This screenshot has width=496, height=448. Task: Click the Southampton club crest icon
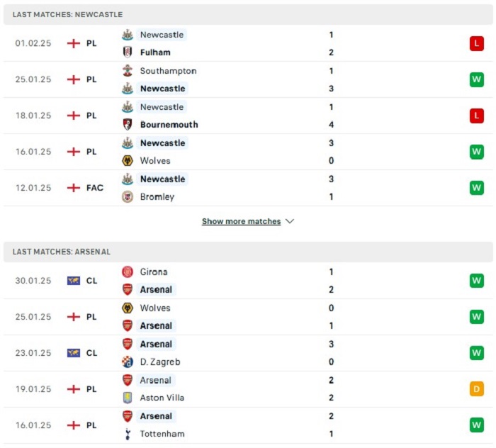pyautogui.click(x=128, y=71)
